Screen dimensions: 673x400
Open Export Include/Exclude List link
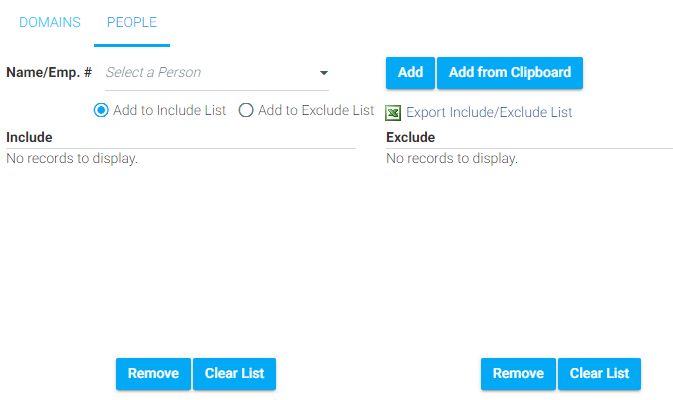(489, 112)
